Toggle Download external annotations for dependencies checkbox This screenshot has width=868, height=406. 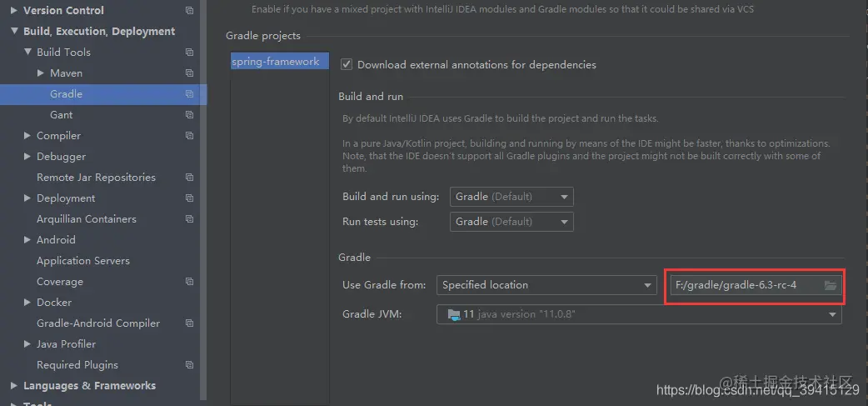pyautogui.click(x=347, y=64)
